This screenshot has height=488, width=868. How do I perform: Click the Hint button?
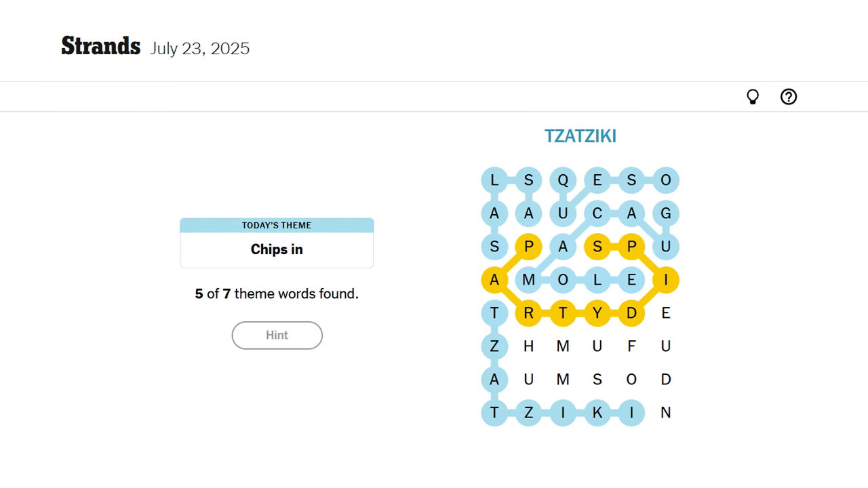pos(277,335)
